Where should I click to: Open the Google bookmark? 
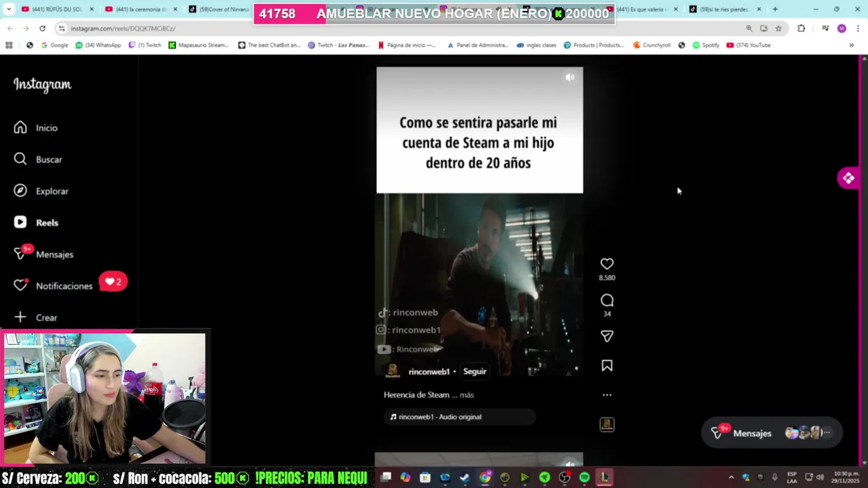point(54,45)
